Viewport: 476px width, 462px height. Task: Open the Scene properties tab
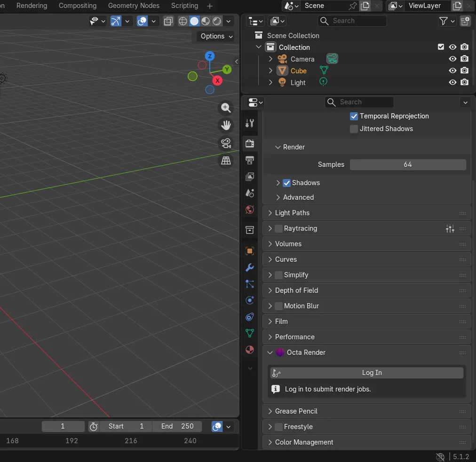250,193
